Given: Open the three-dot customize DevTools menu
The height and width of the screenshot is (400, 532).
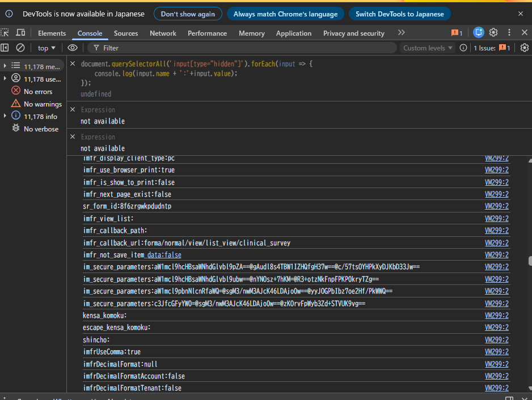Looking at the screenshot, I should click(509, 33).
